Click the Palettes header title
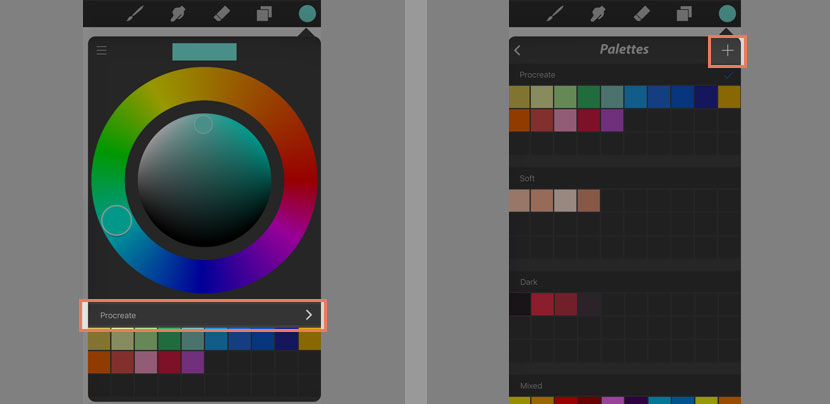830x404 pixels. [x=624, y=50]
